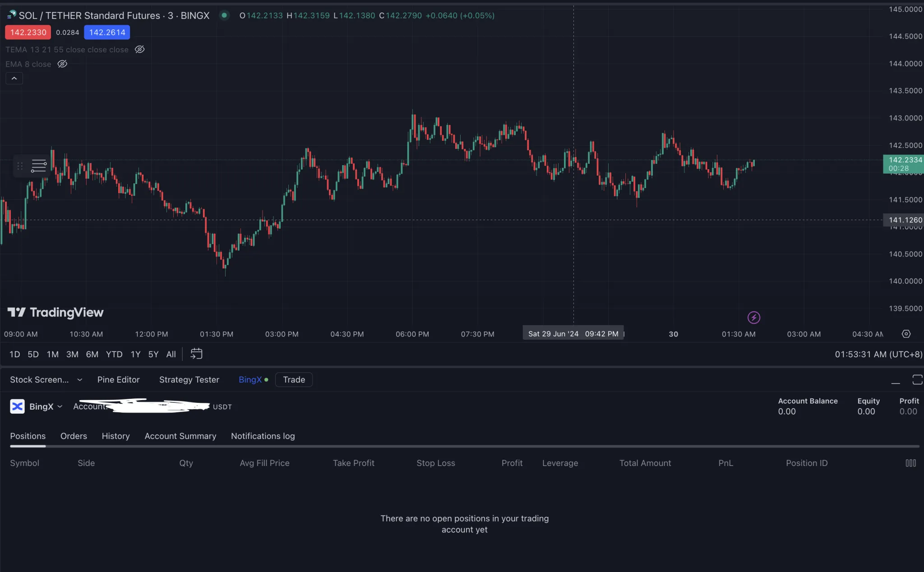Click the BingX broker logo
This screenshot has width=924, height=572.
click(17, 406)
